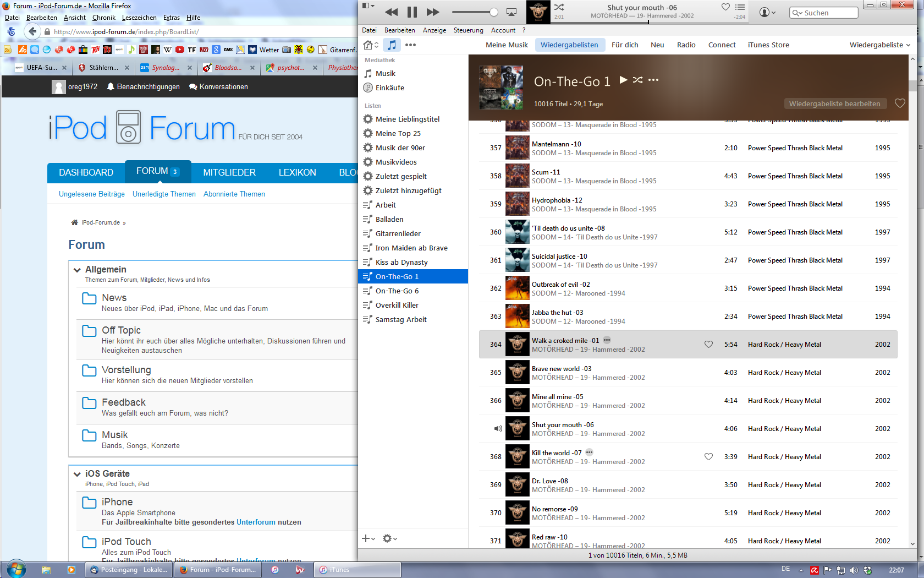
Task: Open the YouTube bookmark icon
Action: pos(180,50)
